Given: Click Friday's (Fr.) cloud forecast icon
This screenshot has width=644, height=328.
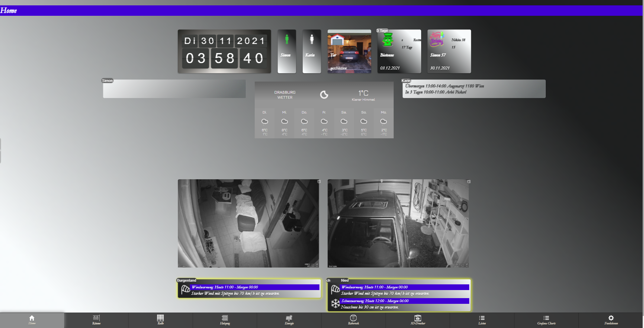Looking at the screenshot, I should coord(324,121).
